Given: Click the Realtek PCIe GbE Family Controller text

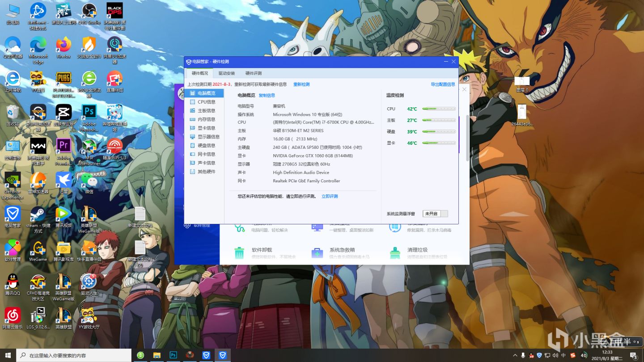Looking at the screenshot, I should pyautogui.click(x=306, y=181).
